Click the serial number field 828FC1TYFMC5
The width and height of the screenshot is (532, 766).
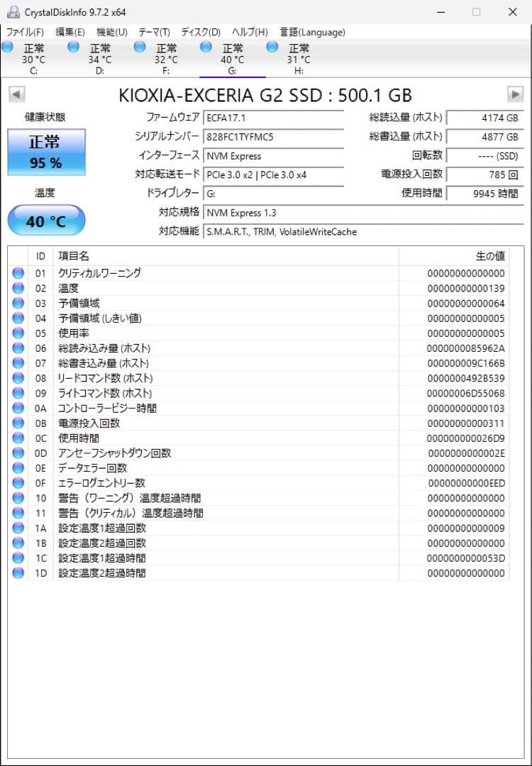[273, 138]
